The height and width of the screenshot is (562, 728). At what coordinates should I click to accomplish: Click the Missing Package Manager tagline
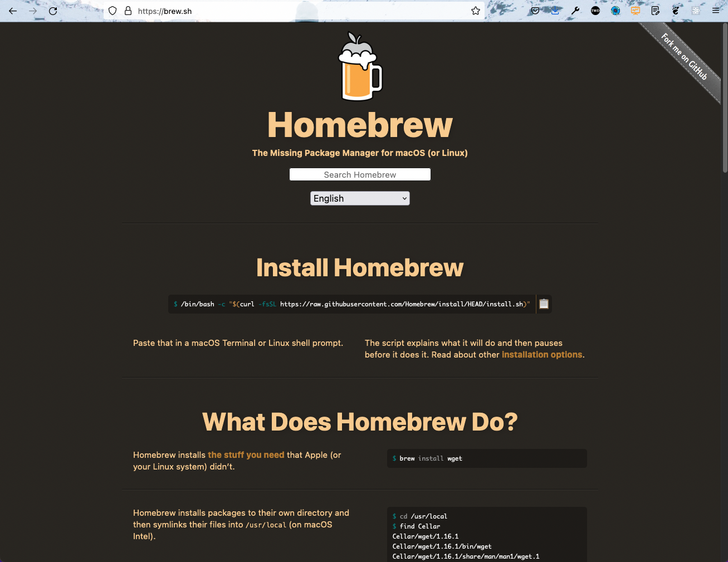click(x=360, y=153)
